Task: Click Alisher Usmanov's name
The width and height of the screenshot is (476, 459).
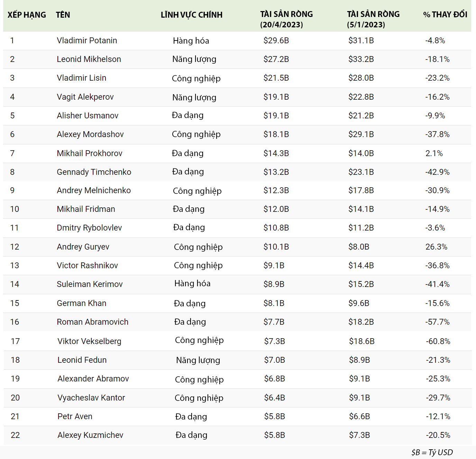Action: 88,116
